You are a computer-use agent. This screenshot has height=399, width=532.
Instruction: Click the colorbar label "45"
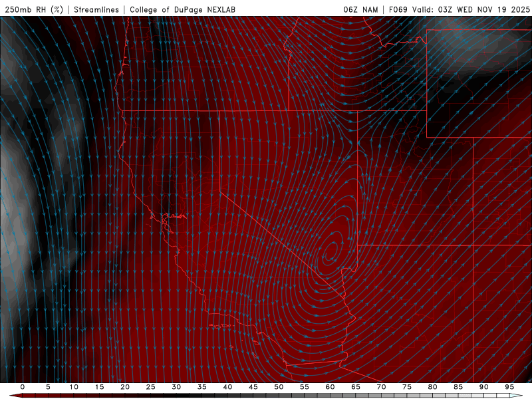point(253,387)
